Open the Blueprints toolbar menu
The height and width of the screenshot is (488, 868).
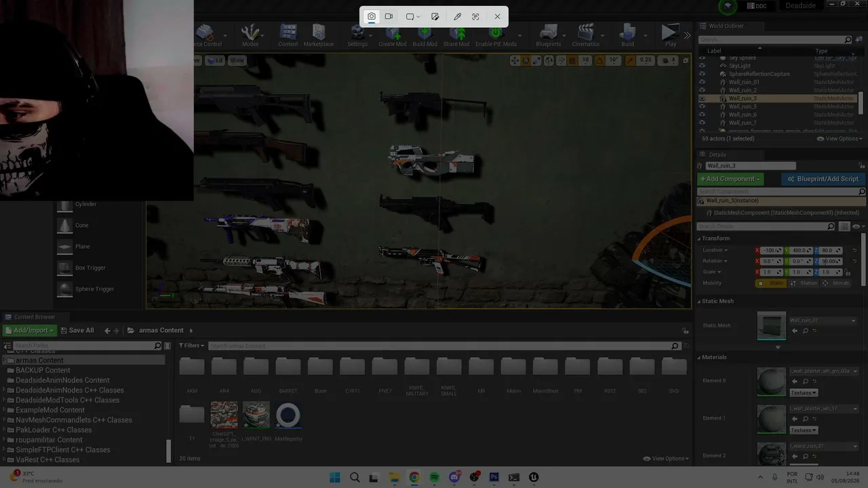point(549,35)
